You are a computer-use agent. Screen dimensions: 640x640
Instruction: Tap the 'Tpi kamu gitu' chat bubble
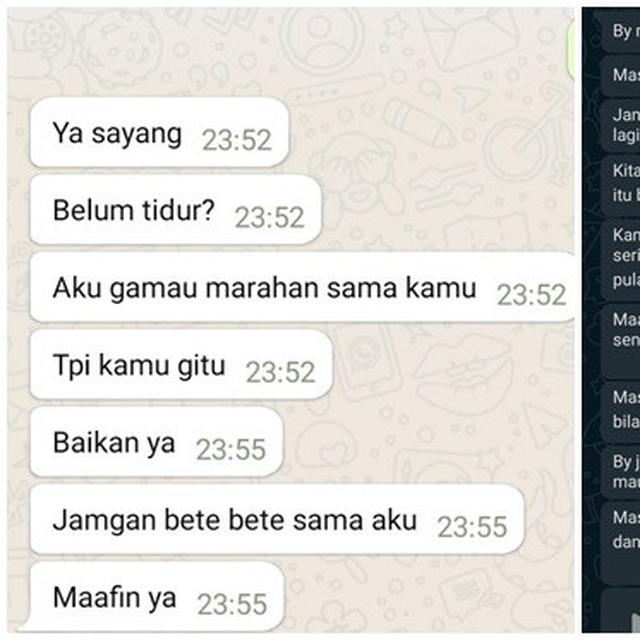181,364
